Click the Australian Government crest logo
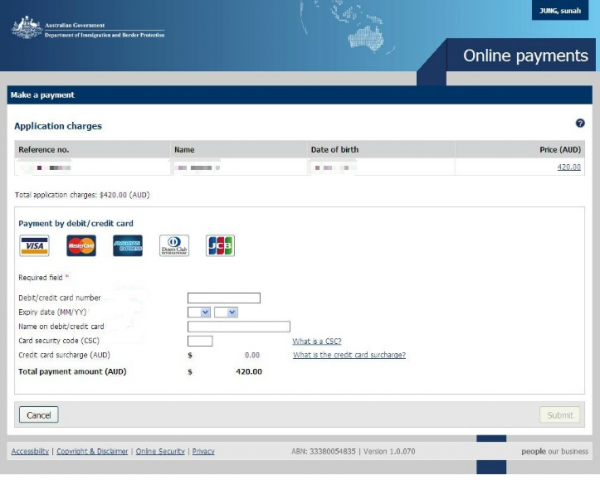This screenshot has height=480, width=600. (26, 28)
